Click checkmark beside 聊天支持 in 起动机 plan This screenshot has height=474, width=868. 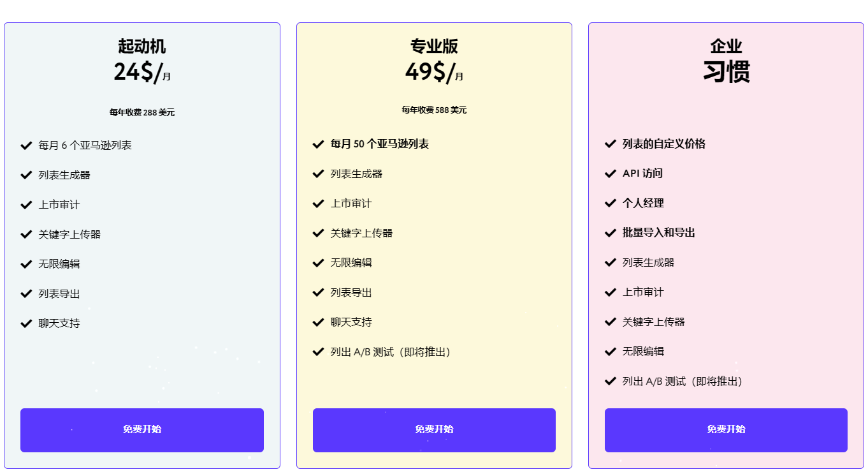(26, 323)
